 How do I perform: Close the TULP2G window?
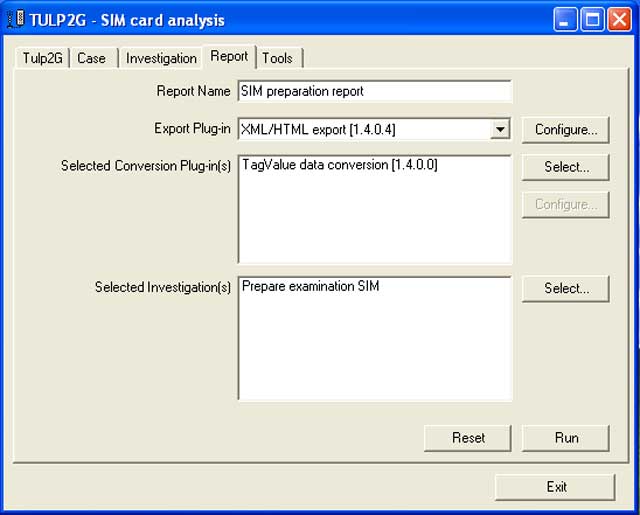tap(618, 20)
